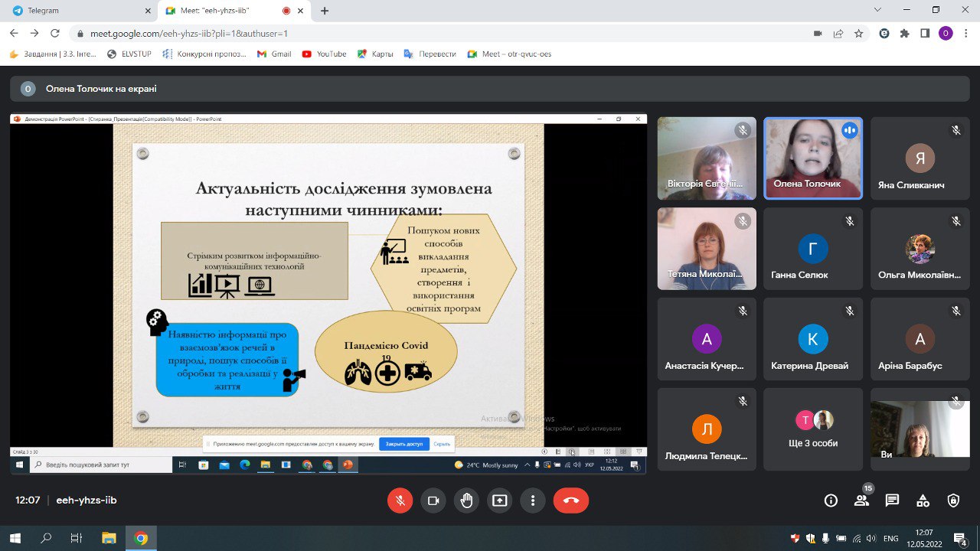The width and height of the screenshot is (980, 551).
Task: Open host controls shield icon
Action: coord(953,500)
